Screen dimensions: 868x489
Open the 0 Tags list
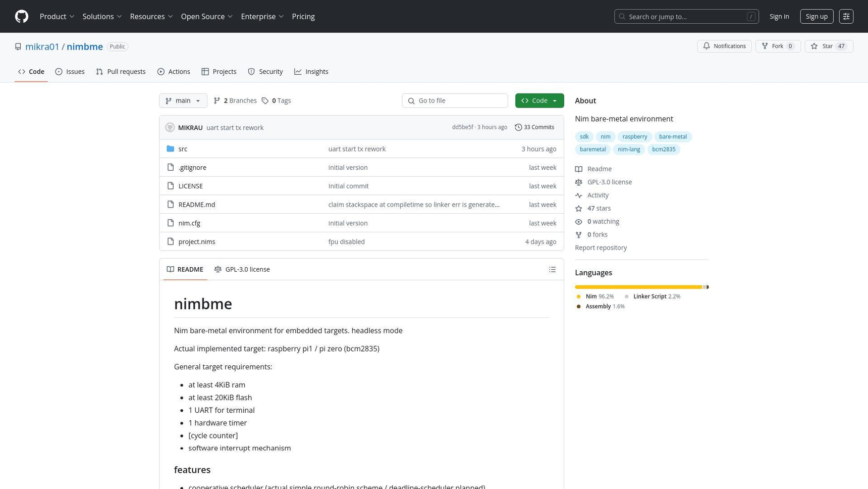(x=276, y=101)
